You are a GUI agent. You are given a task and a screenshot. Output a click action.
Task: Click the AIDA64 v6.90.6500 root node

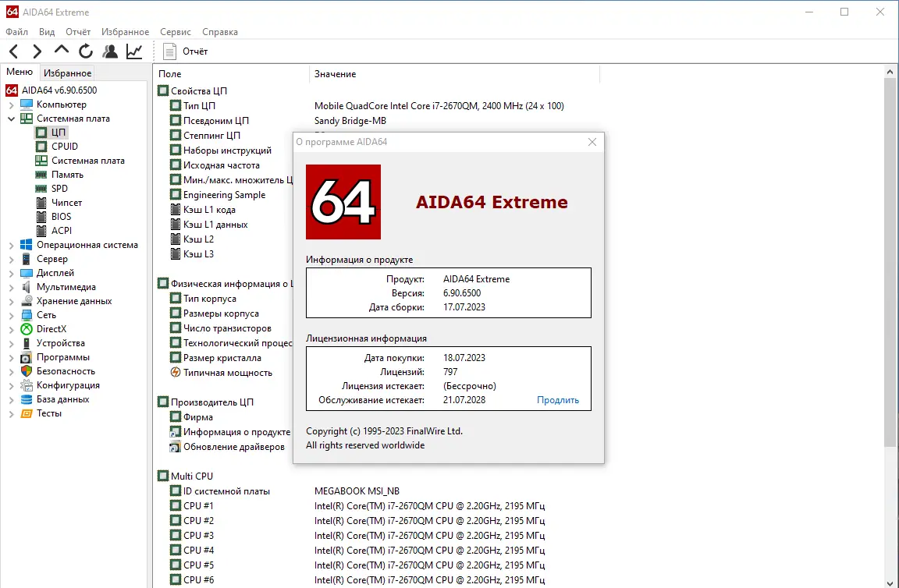59,90
